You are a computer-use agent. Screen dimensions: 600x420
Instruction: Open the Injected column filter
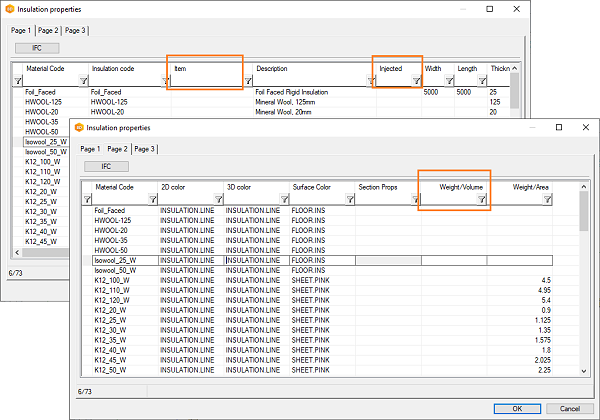[x=416, y=81]
